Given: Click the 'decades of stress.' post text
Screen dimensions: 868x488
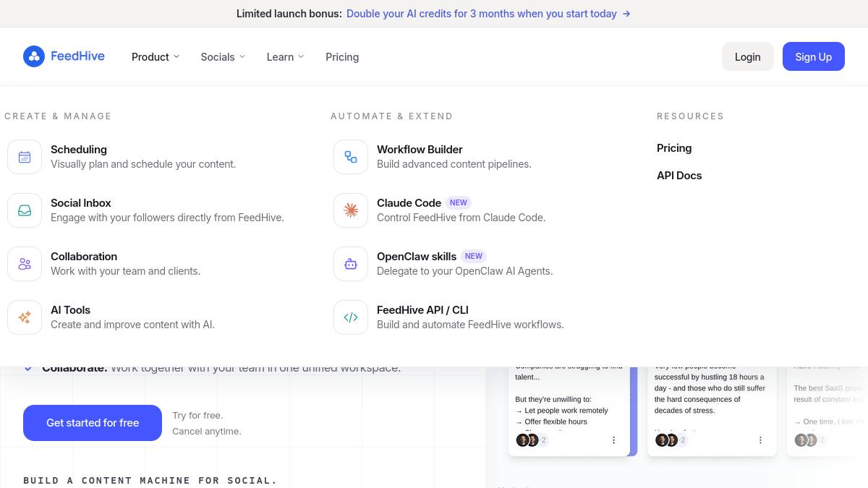Looking at the screenshot, I should click(x=684, y=411).
